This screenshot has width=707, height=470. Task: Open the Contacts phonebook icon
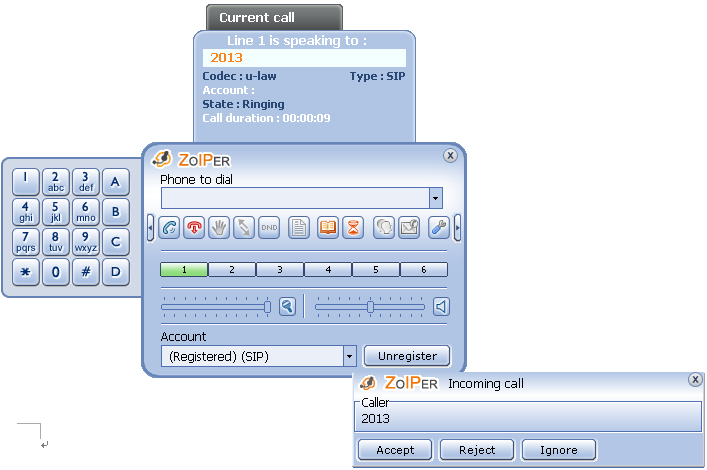[x=328, y=228]
